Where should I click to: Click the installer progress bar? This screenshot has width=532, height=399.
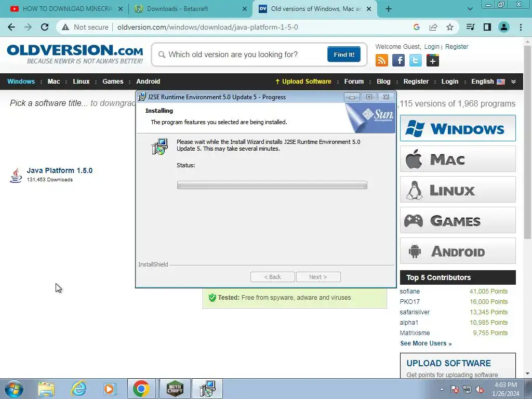(x=272, y=185)
